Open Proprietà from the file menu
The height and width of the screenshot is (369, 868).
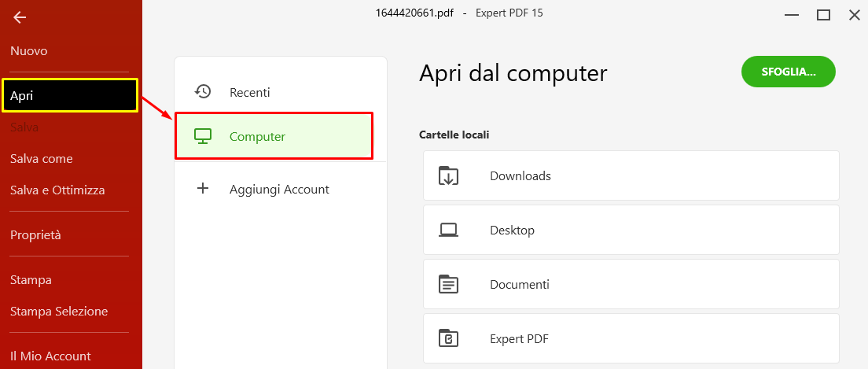(35, 235)
